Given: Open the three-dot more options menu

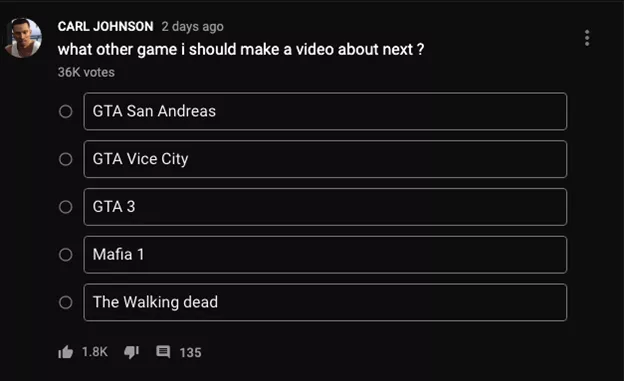Looking at the screenshot, I should coord(587,38).
